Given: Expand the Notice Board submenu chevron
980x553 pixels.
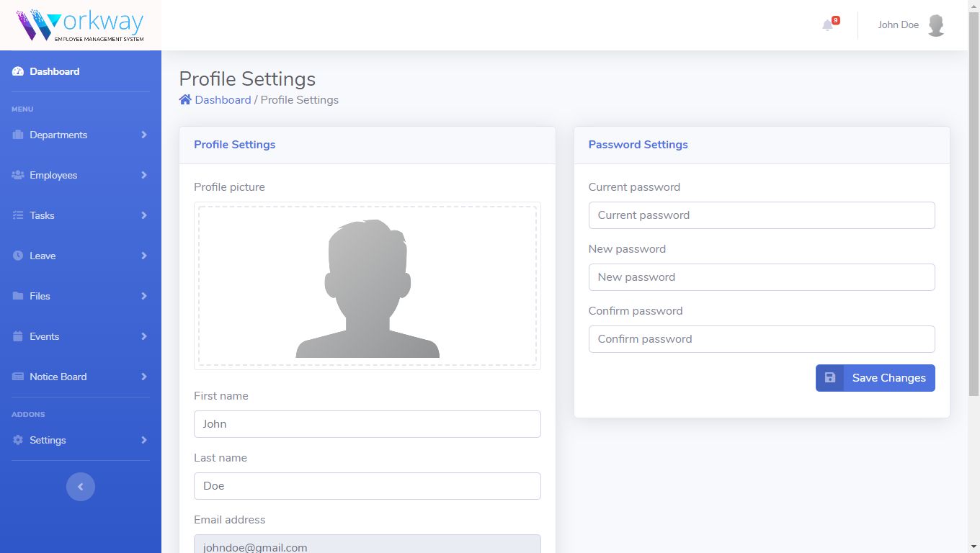Looking at the screenshot, I should 144,377.
